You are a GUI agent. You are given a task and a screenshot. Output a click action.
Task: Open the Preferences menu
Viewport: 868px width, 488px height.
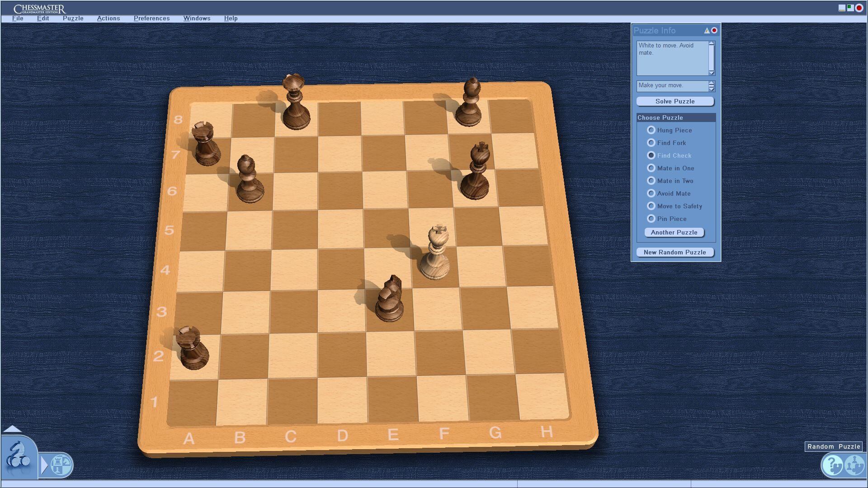(150, 18)
